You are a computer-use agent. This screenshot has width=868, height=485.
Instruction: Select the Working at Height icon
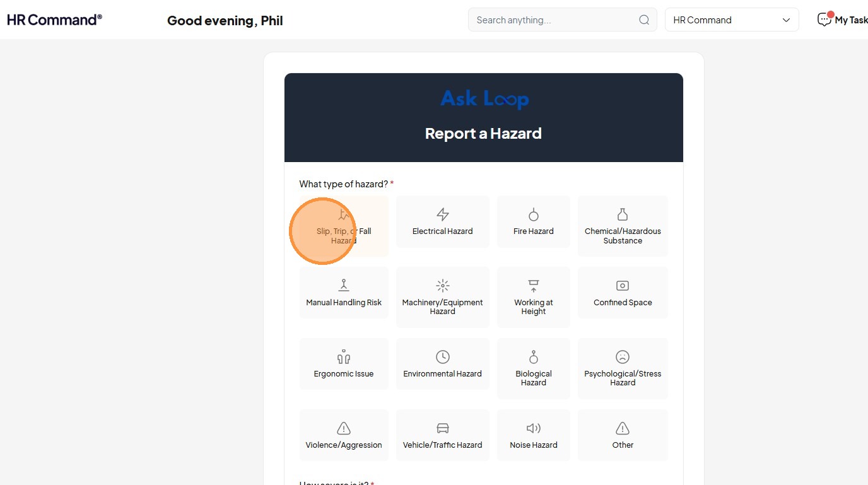point(534,285)
